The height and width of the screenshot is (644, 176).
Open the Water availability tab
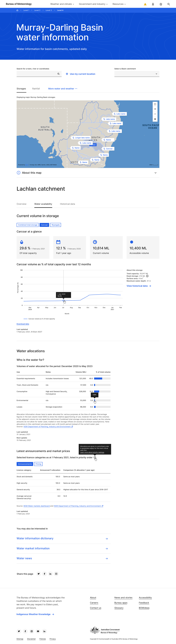[43, 204]
